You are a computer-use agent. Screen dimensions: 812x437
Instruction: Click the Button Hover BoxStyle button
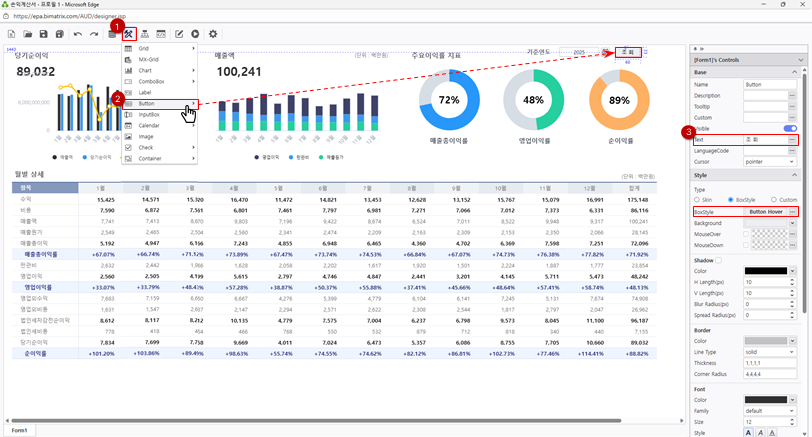(x=766, y=212)
